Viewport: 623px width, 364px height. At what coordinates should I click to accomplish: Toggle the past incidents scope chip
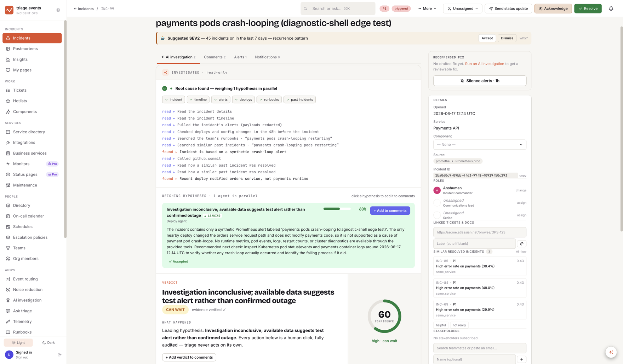[x=299, y=100]
